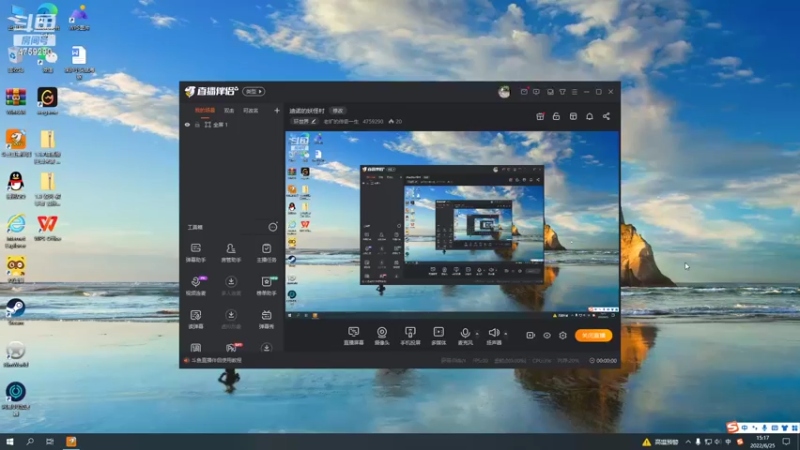Open the 弹幕助手 tool in the toolbox
The height and width of the screenshot is (450, 800).
[x=195, y=253]
